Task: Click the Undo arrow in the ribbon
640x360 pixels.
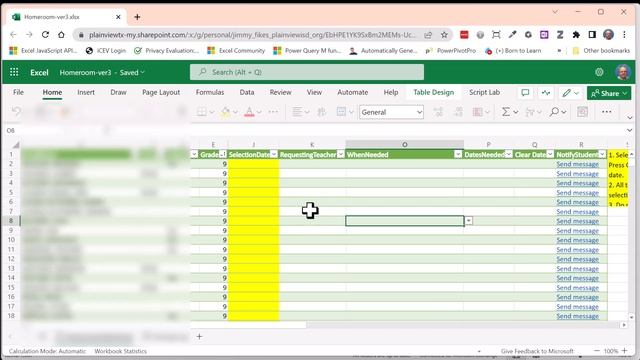Action: tap(16, 111)
